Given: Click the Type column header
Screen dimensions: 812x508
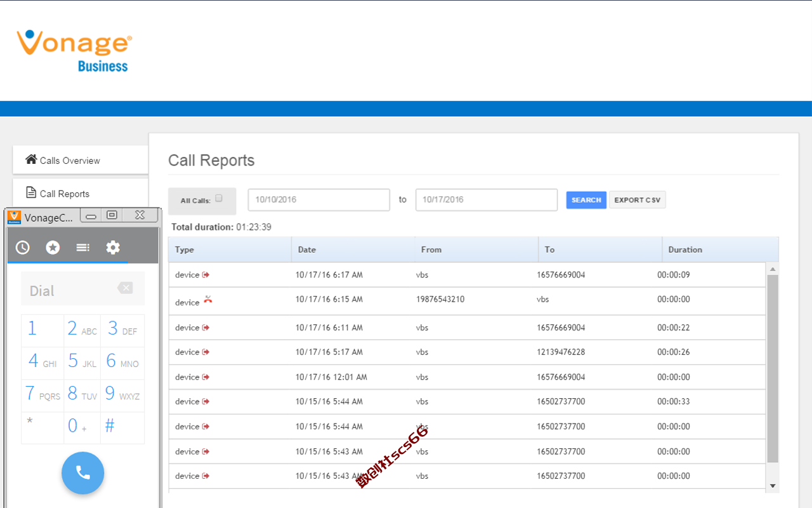Looking at the screenshot, I should [x=230, y=250].
